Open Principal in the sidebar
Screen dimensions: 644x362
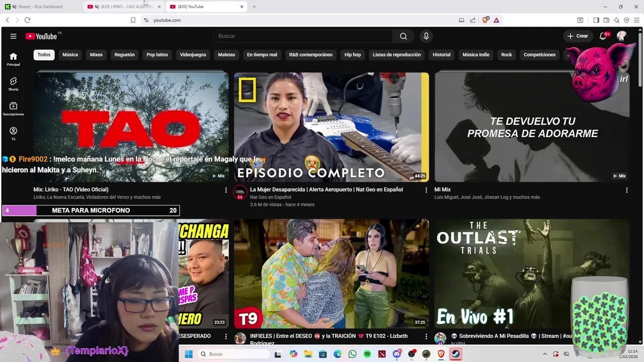tap(14, 59)
